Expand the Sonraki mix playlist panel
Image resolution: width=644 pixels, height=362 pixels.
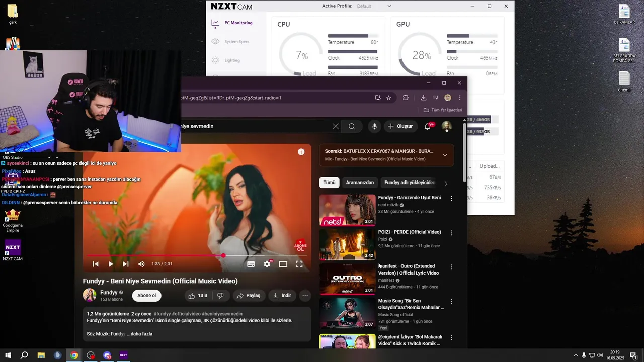(x=445, y=155)
